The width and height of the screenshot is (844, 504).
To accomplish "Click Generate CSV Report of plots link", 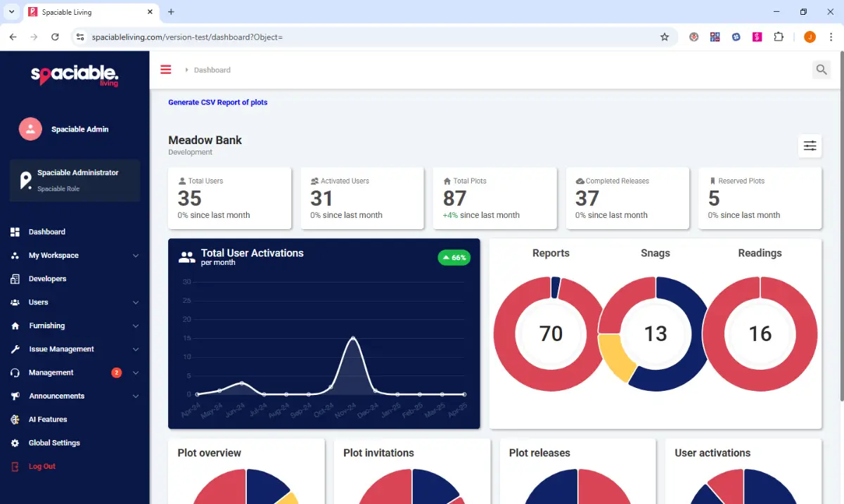I will (218, 103).
